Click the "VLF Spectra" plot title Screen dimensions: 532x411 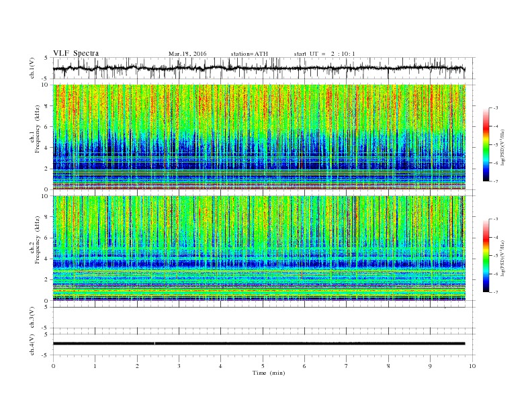click(x=76, y=53)
